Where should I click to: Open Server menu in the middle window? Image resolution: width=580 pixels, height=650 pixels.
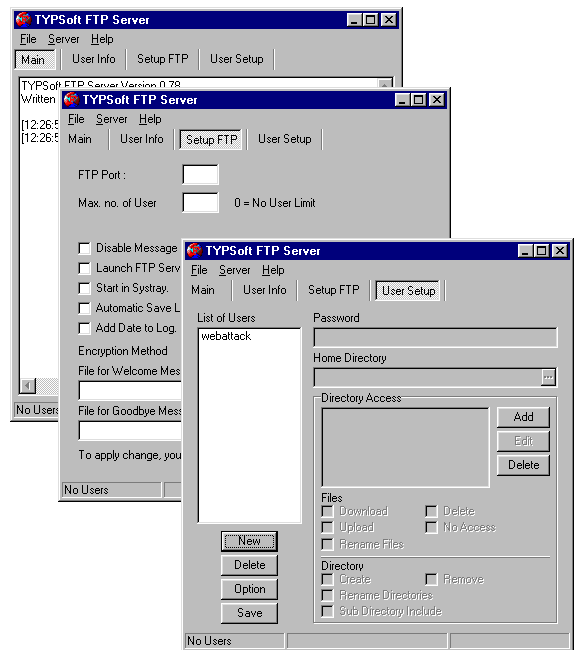pyautogui.click(x=112, y=119)
